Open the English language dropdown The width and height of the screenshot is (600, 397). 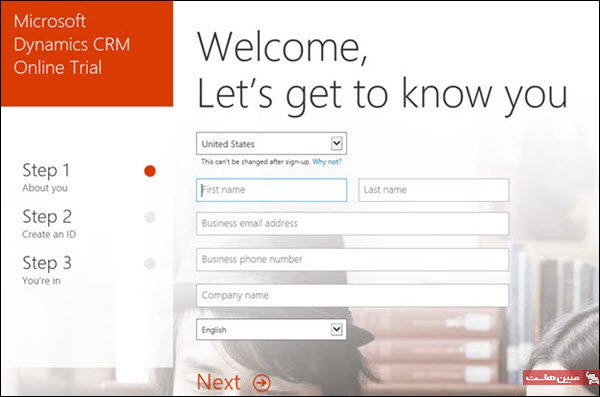[271, 330]
